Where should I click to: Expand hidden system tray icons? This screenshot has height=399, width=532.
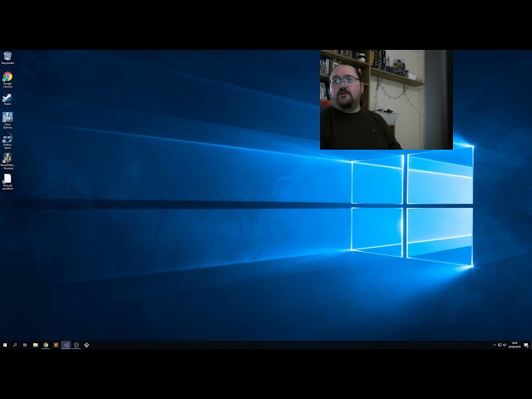(495, 345)
